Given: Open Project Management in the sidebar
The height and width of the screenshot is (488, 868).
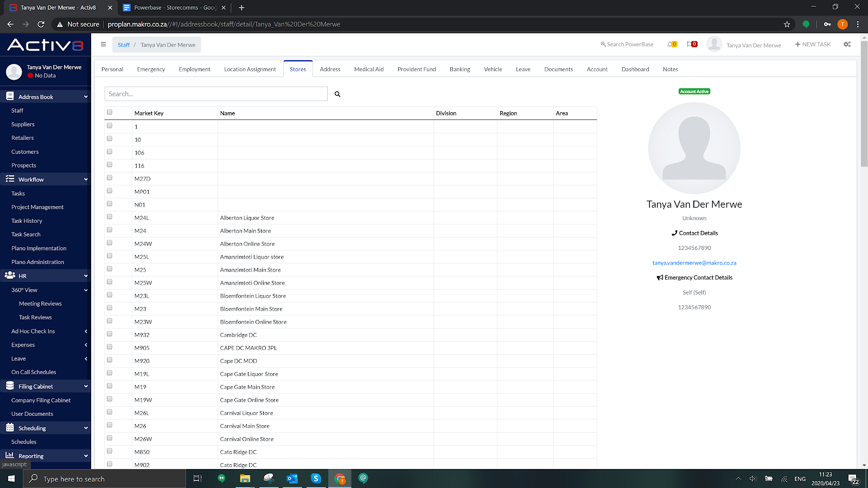Looking at the screenshot, I should (37, 207).
